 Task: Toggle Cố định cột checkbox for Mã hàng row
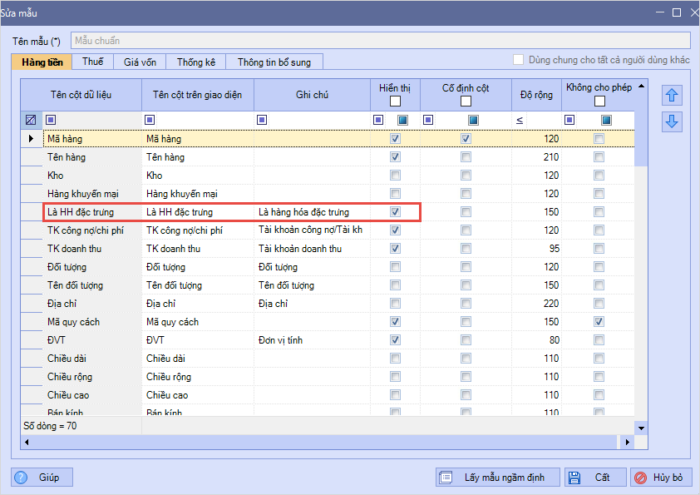pyautogui.click(x=466, y=138)
